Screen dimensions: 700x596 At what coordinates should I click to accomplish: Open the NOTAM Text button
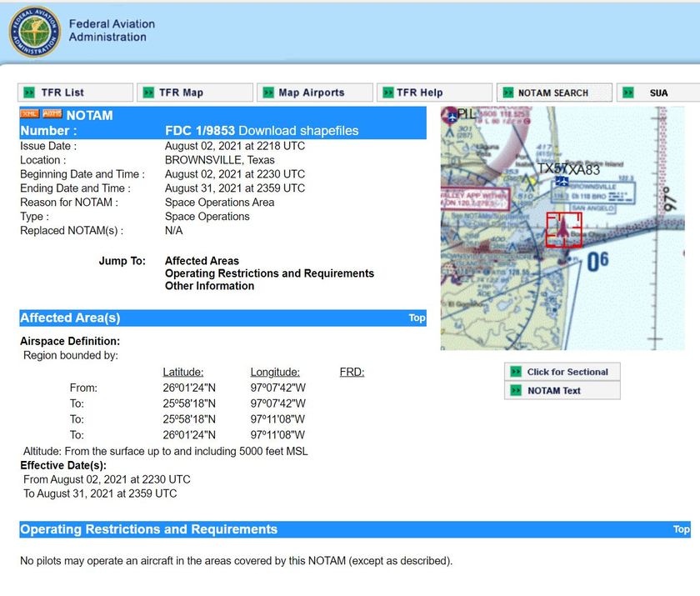point(562,390)
